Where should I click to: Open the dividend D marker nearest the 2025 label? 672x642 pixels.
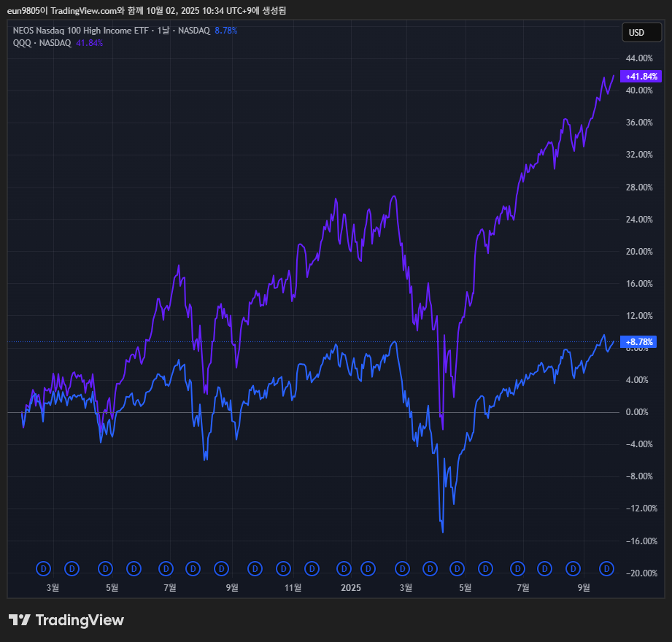(x=344, y=569)
